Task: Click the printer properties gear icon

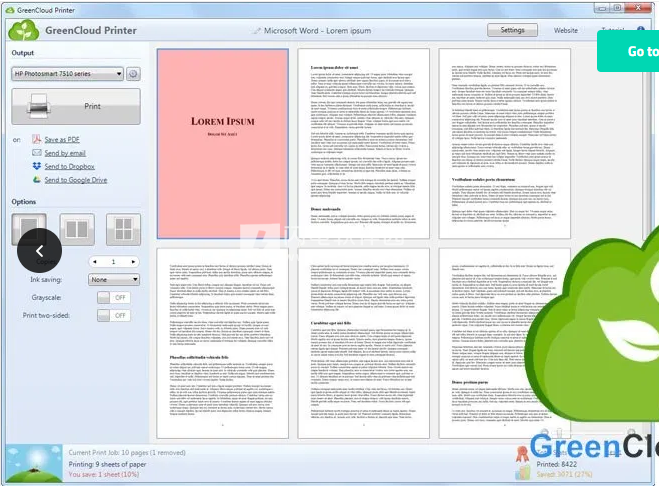Action: (133, 74)
